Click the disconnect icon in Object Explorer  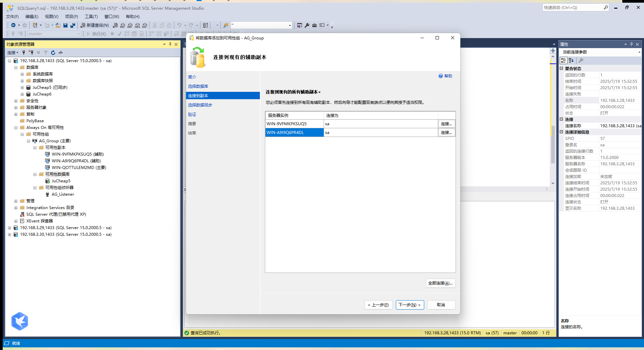[x=31, y=52]
